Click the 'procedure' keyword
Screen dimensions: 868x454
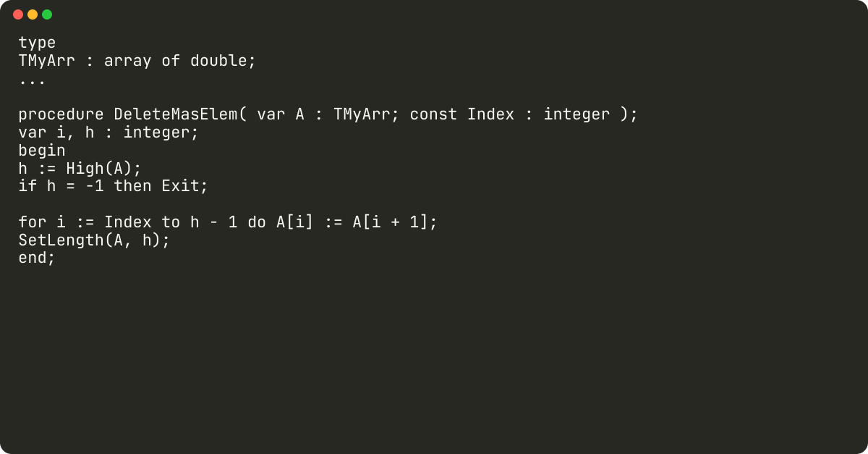pyautogui.click(x=61, y=114)
